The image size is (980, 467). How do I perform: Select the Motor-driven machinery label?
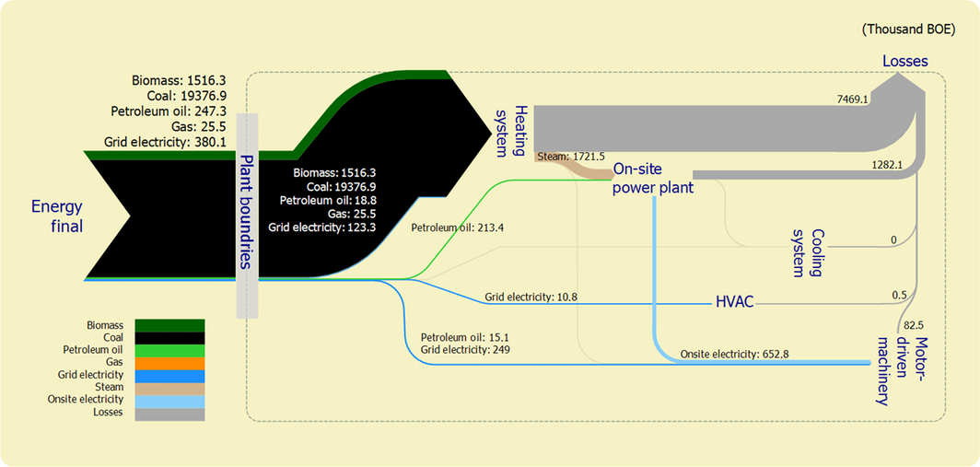tap(890, 368)
